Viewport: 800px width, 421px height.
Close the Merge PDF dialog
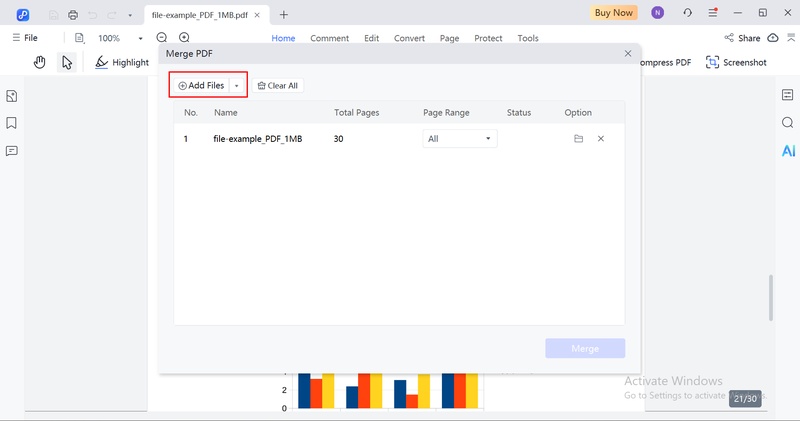click(x=628, y=54)
